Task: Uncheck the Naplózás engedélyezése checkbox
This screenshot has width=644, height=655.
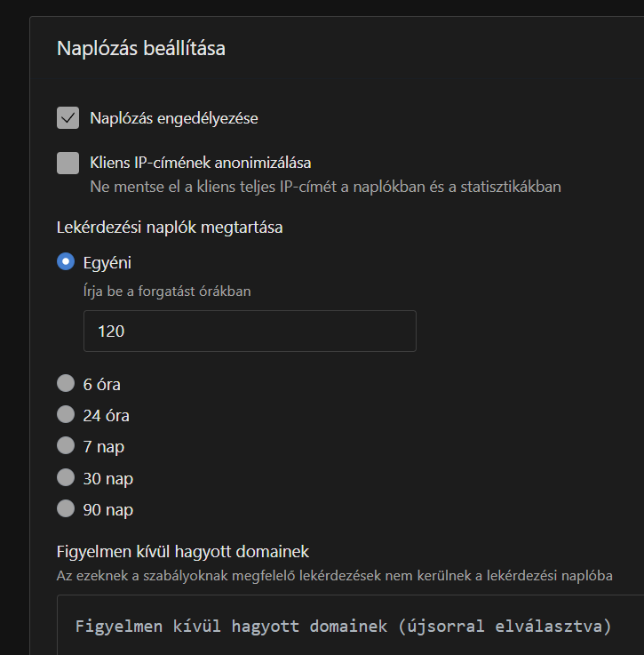Action: point(68,117)
